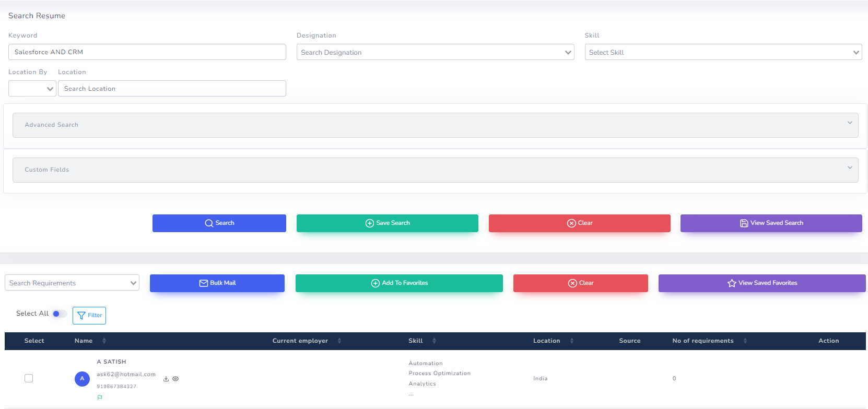Click the Select column header
The width and height of the screenshot is (868, 409).
(34, 341)
